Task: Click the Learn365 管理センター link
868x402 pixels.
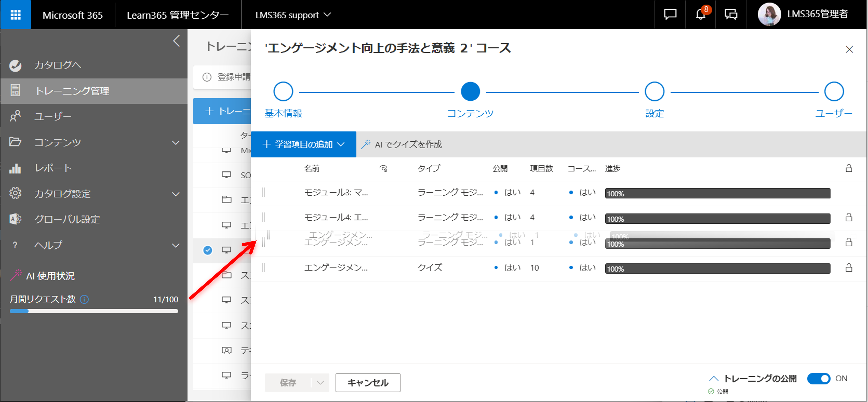Action: 177,15
